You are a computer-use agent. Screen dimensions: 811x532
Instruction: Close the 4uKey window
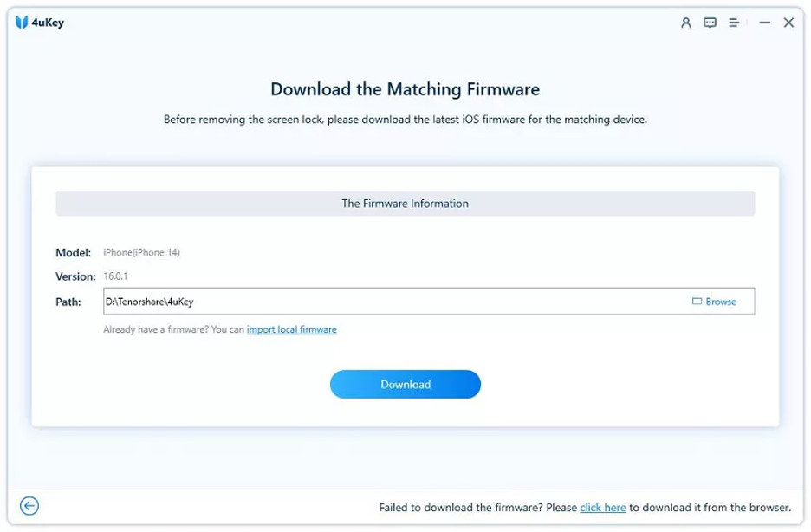pyautogui.click(x=788, y=23)
